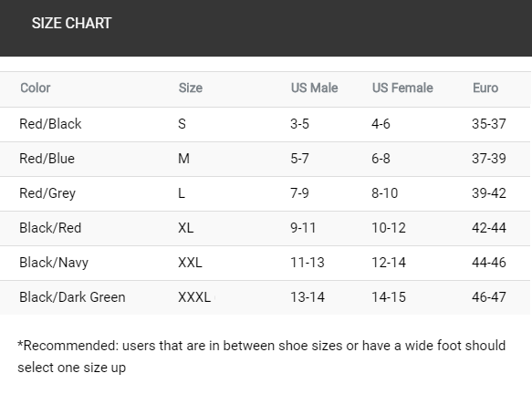Viewport: 532px width, 394px height.
Task: Click the Black/Navy color cell
Action: [54, 263]
